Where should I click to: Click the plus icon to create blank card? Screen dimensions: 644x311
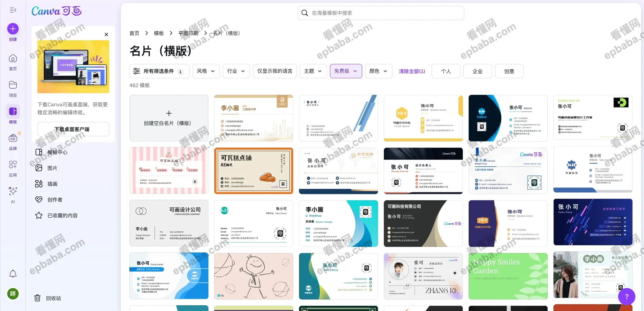pyautogui.click(x=169, y=113)
